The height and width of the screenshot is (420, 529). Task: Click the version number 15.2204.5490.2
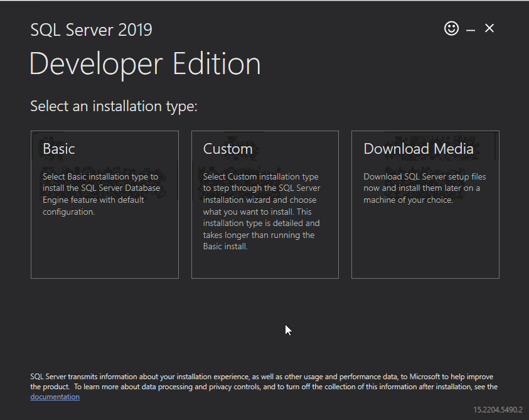point(498,409)
